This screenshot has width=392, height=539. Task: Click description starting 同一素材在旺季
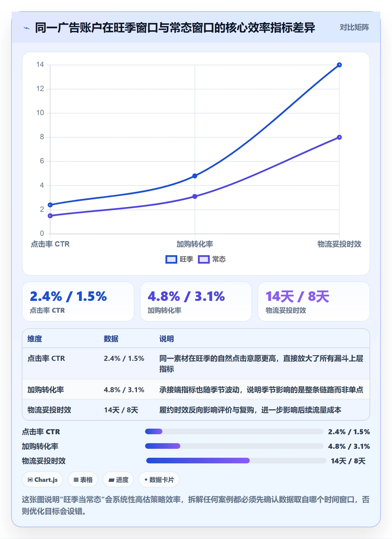tap(261, 364)
